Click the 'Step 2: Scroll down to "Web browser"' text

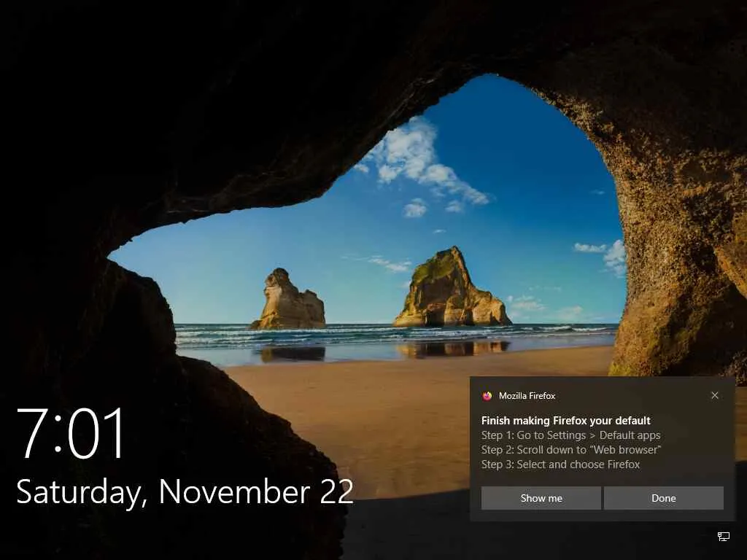coord(571,449)
